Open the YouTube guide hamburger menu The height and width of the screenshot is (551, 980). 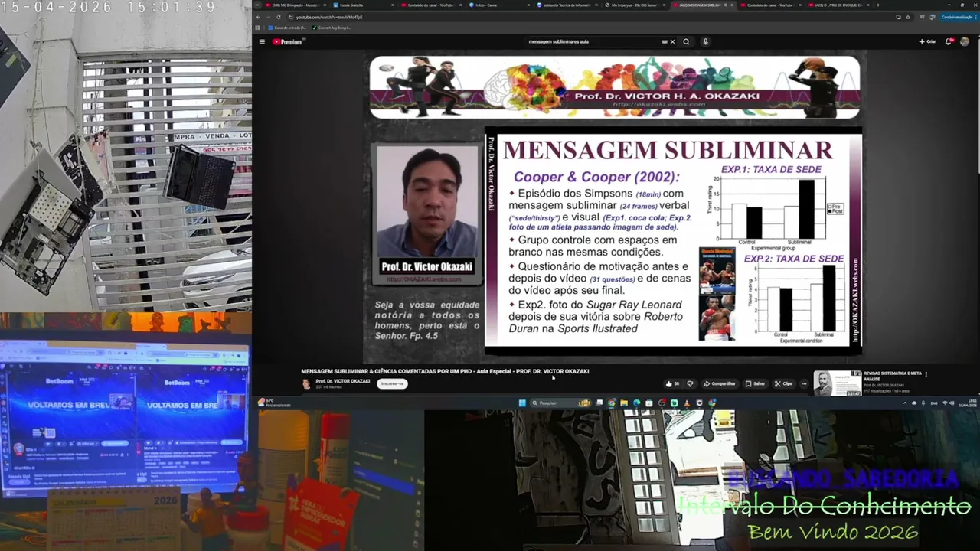coord(262,42)
